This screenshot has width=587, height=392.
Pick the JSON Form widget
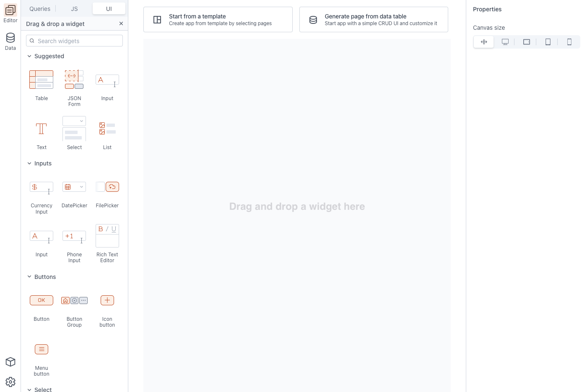tap(74, 80)
